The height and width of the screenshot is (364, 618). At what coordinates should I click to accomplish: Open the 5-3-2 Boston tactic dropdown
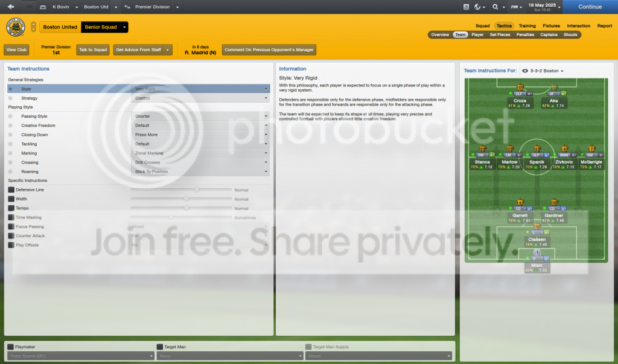[x=547, y=71]
